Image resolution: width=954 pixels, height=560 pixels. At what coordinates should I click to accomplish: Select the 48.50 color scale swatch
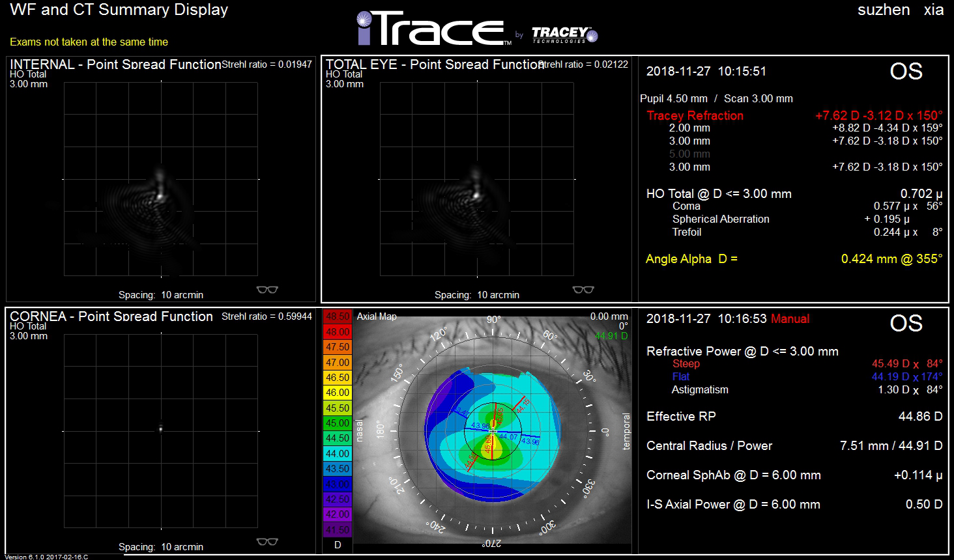pyautogui.click(x=338, y=316)
